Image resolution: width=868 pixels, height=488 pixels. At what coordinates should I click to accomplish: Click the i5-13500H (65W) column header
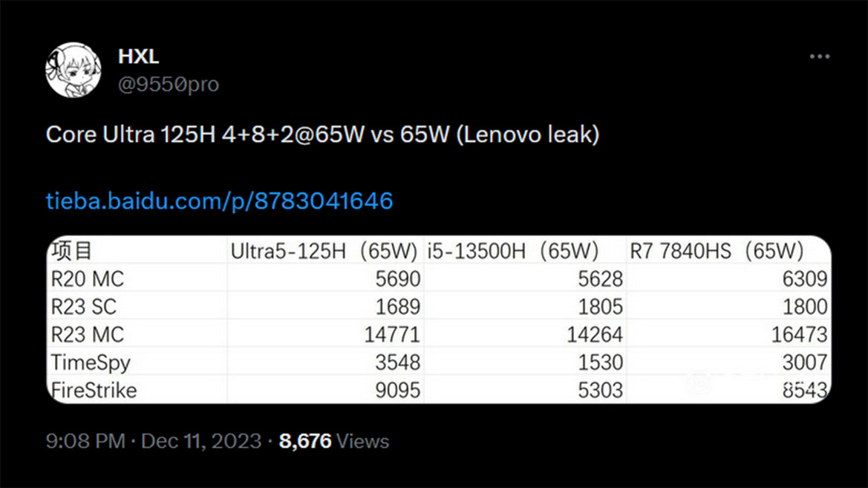pos(512,252)
